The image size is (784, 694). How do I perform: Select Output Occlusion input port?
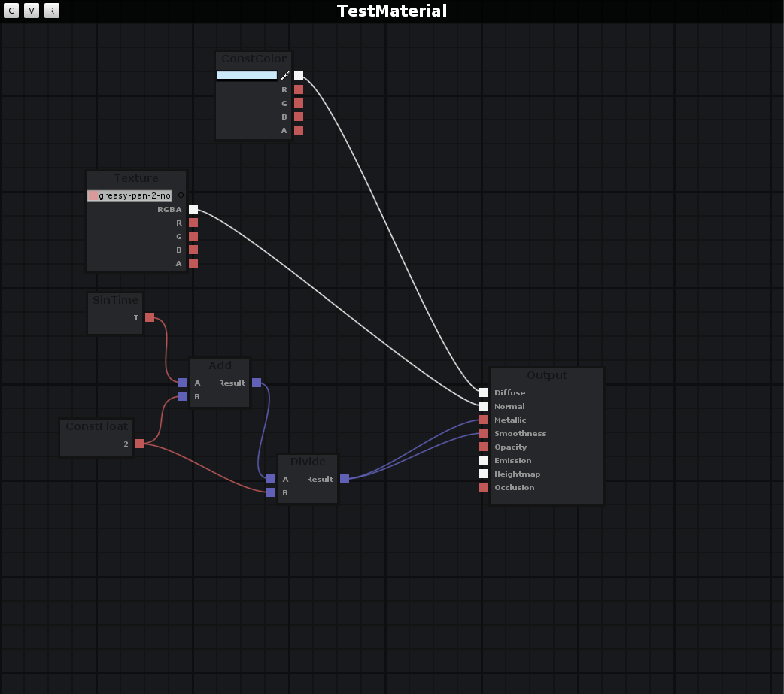click(x=483, y=487)
